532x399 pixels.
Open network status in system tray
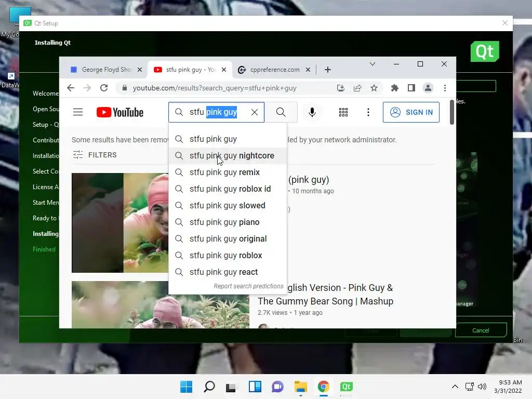tap(470, 387)
